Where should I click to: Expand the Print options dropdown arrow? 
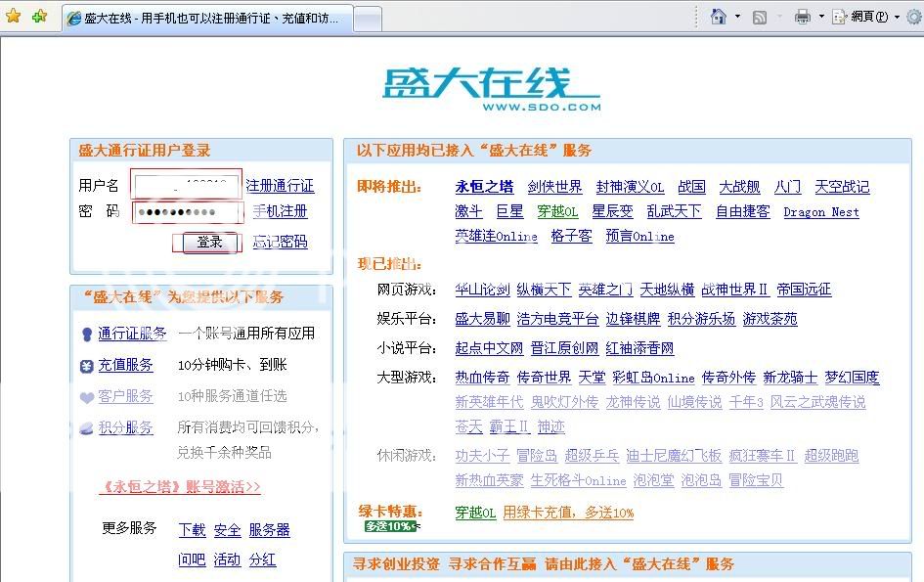coord(821,17)
